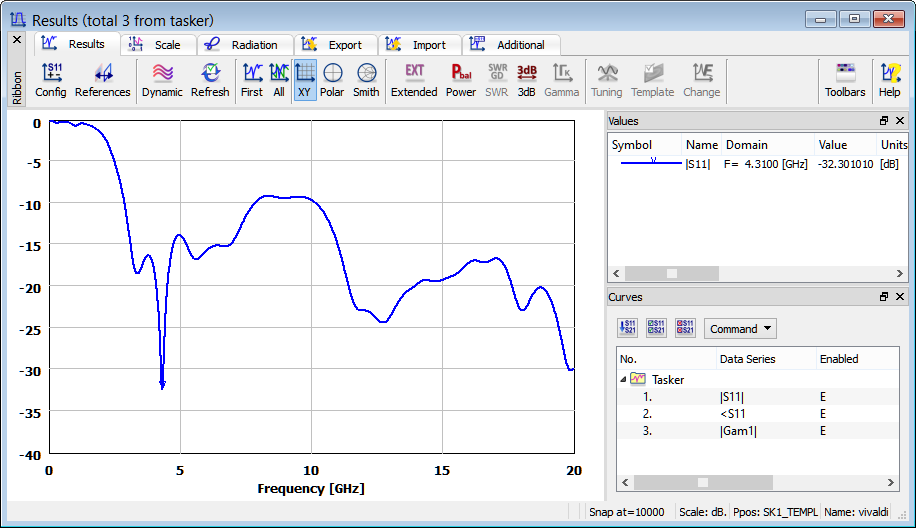Viewport: 916px width, 528px height.
Task: Show First curve only
Action: tap(252, 81)
